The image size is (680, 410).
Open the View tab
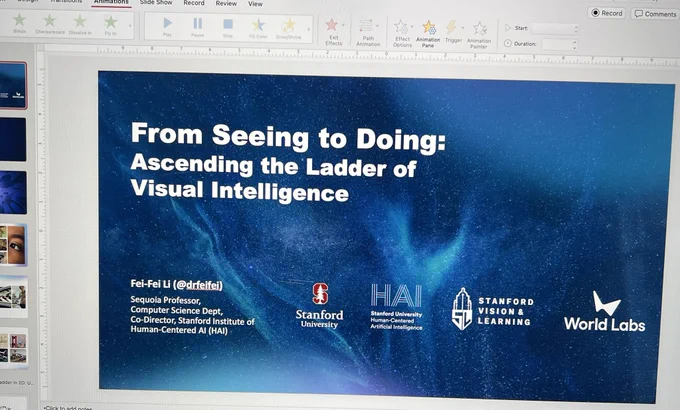pos(255,4)
